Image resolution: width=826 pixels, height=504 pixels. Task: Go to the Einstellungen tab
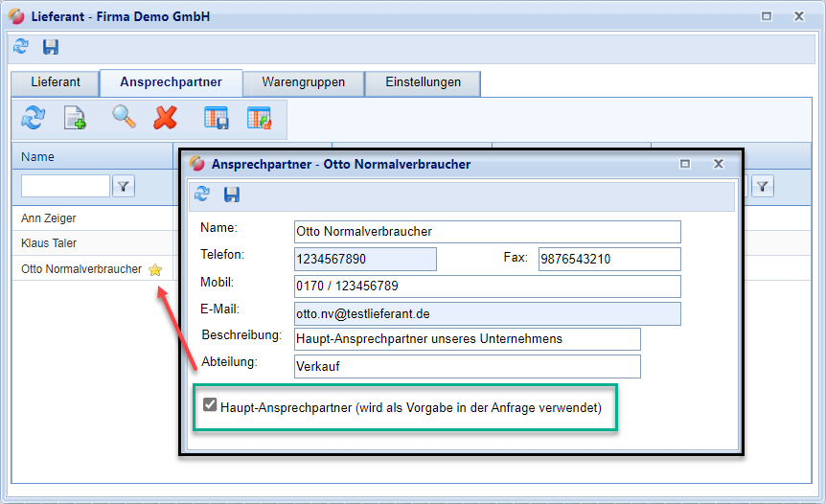pos(423,82)
